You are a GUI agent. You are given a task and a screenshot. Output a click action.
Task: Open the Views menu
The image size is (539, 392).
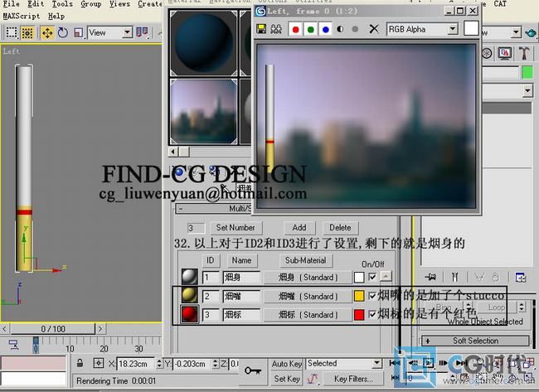click(119, 4)
